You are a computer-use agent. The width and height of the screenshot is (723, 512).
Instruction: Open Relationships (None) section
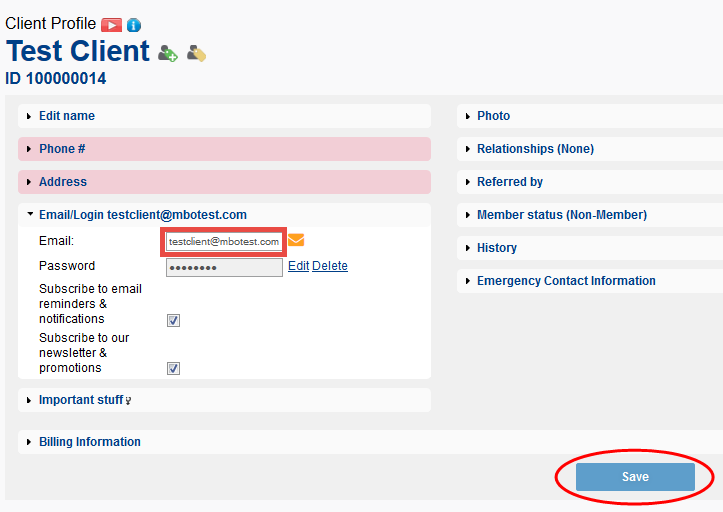coord(535,149)
